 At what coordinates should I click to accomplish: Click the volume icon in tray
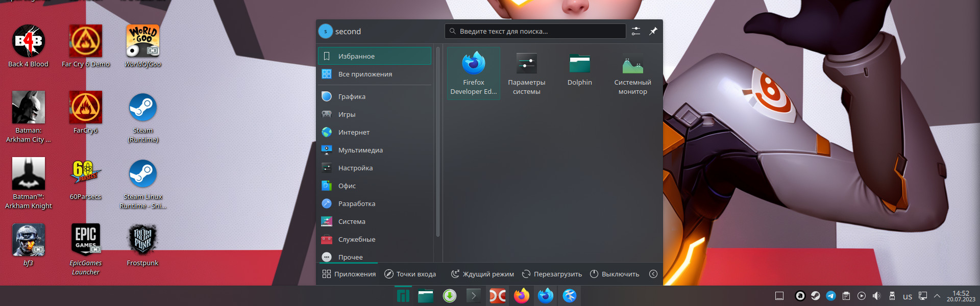click(x=876, y=296)
